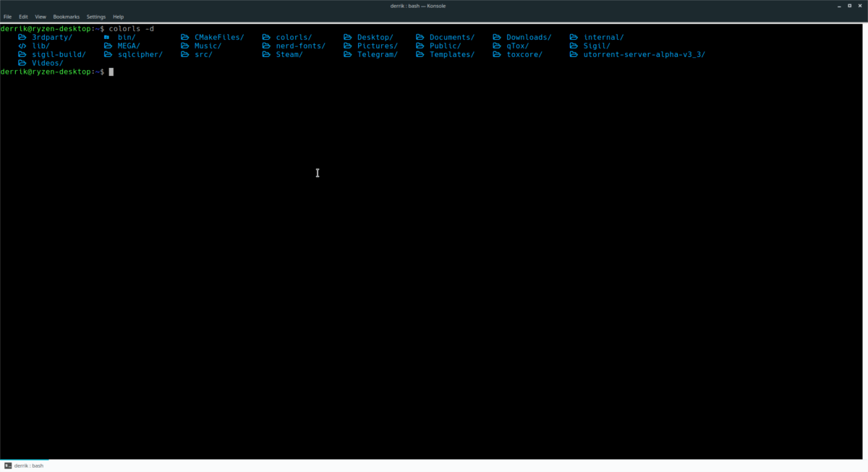Click the folder icon beside sqlcipher/
Image resolution: width=868 pixels, height=472 pixels.
pos(108,54)
